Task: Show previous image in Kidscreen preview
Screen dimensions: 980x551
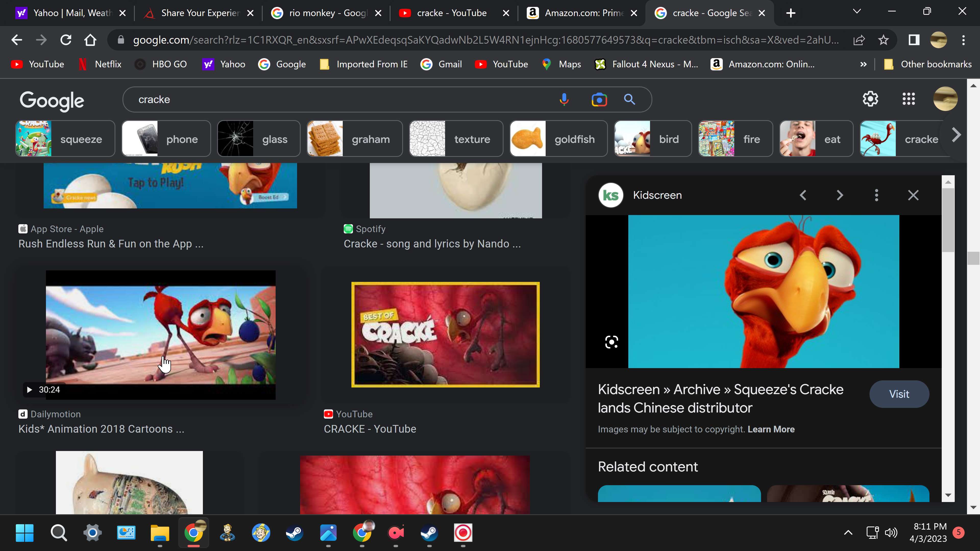Action: coord(803,195)
